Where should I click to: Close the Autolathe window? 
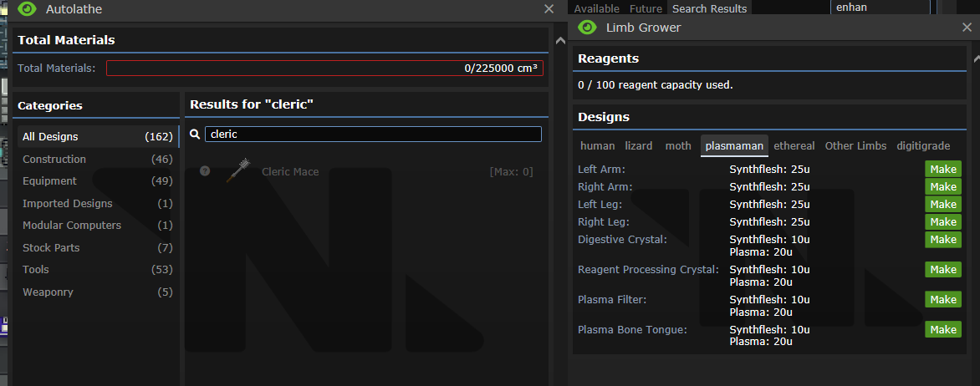click(x=549, y=8)
